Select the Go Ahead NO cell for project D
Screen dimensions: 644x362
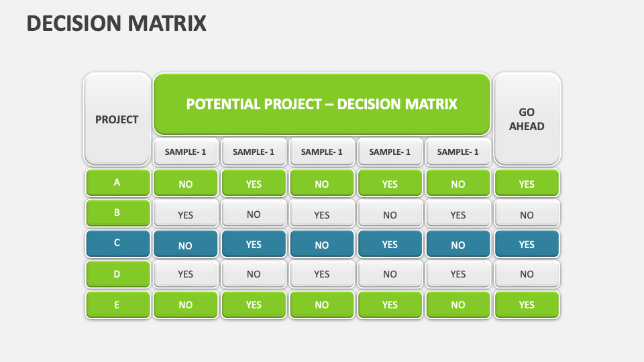pos(527,274)
